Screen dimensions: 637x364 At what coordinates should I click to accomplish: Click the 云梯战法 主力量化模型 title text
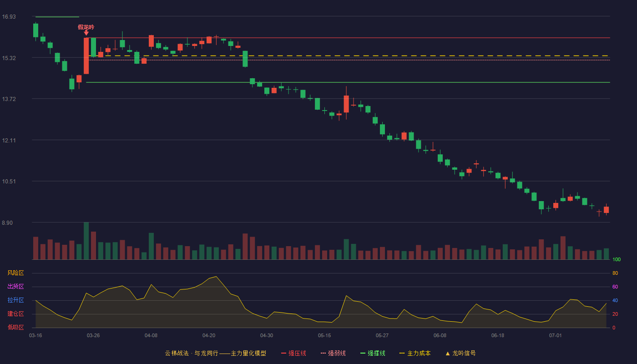[215, 353]
